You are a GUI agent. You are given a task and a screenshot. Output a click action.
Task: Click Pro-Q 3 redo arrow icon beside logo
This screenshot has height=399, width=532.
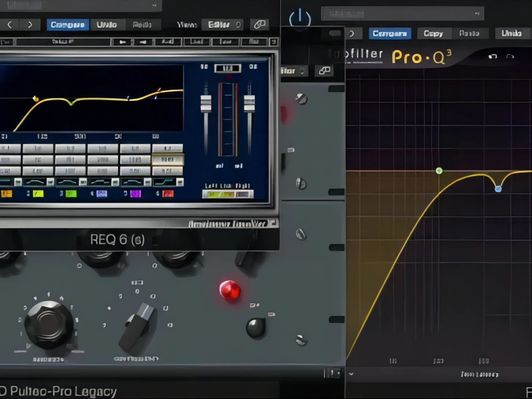(x=510, y=56)
